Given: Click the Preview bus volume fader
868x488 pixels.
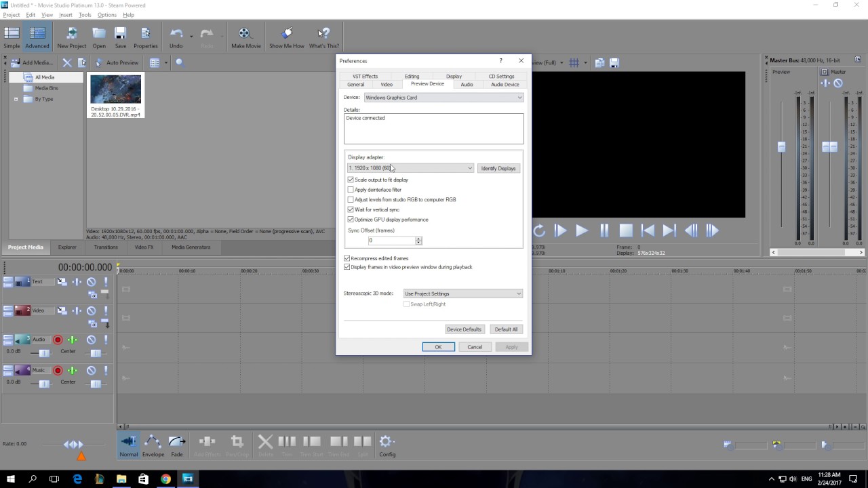Looking at the screenshot, I should 781,146.
